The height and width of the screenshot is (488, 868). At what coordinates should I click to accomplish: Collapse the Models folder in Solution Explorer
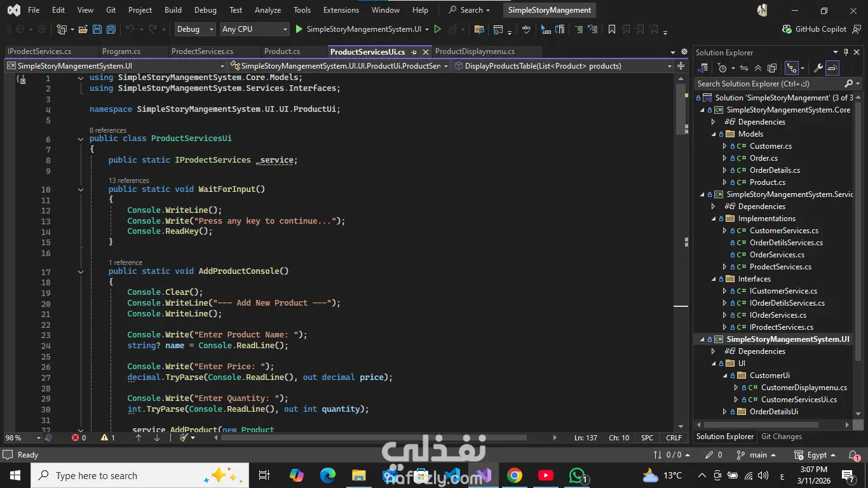[x=714, y=134]
